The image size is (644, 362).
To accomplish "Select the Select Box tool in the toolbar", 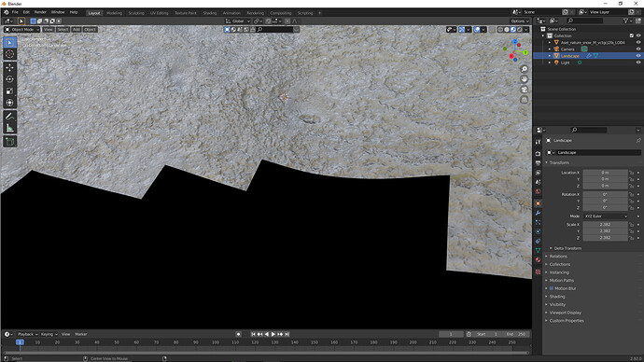I will (10, 42).
